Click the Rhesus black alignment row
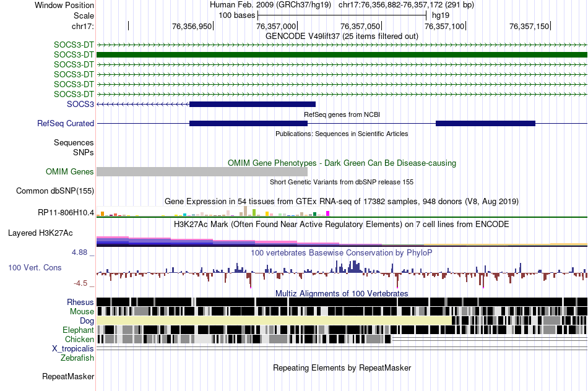This screenshot has height=391, width=588. point(342,302)
